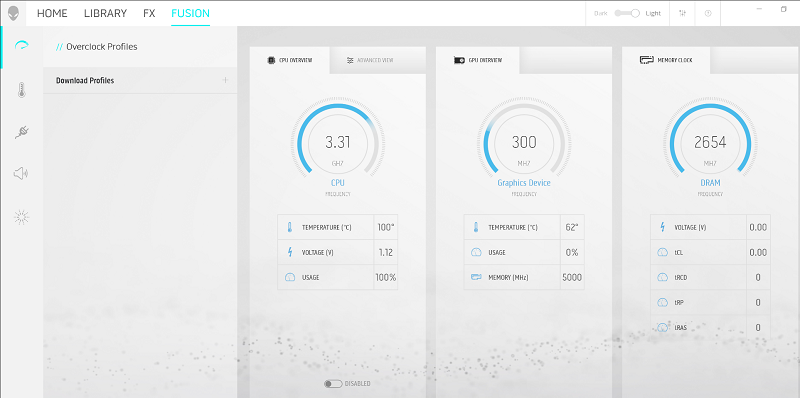Viewport: 800px width, 398px height.
Task: Click the Overclock Profiles heading
Action: pos(102,46)
